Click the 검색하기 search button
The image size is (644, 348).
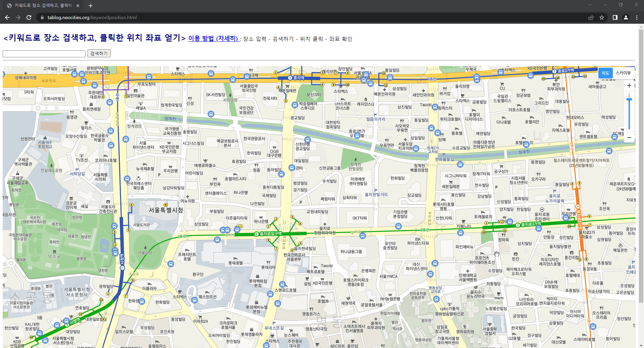click(x=99, y=53)
